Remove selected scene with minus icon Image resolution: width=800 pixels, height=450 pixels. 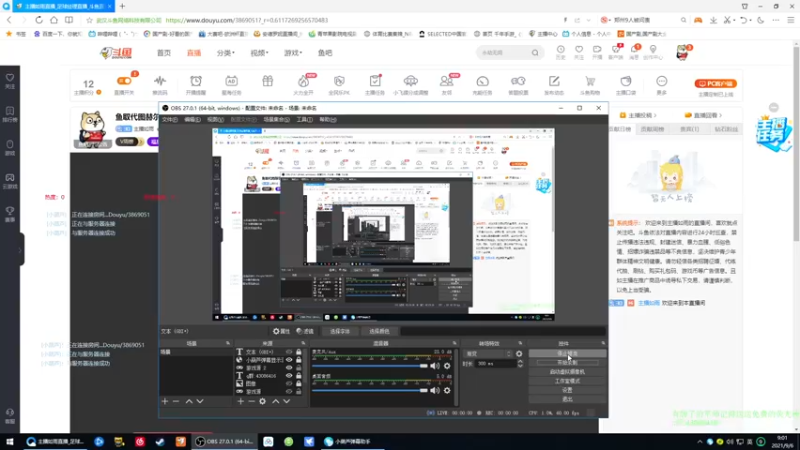(176, 402)
